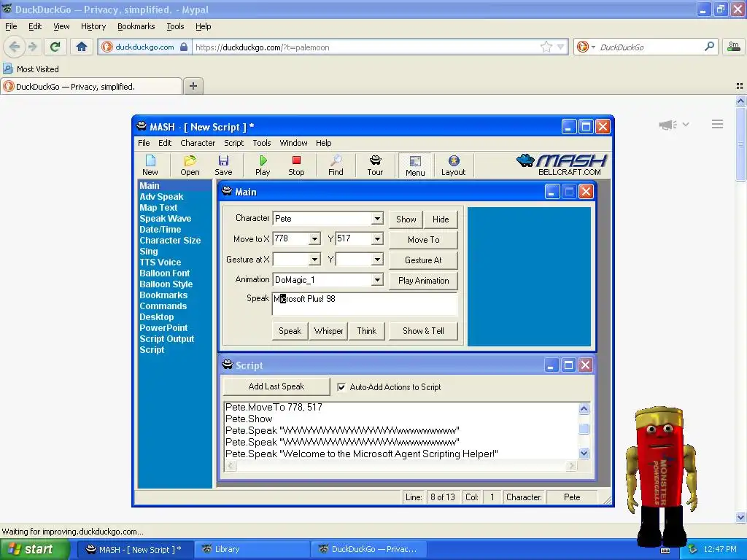
Task: Click the Whisper button
Action: 328,331
